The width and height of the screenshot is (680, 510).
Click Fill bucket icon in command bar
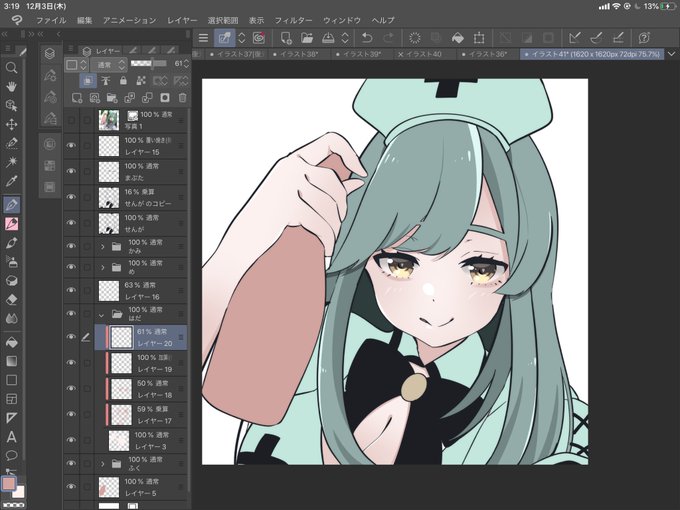coord(458,38)
